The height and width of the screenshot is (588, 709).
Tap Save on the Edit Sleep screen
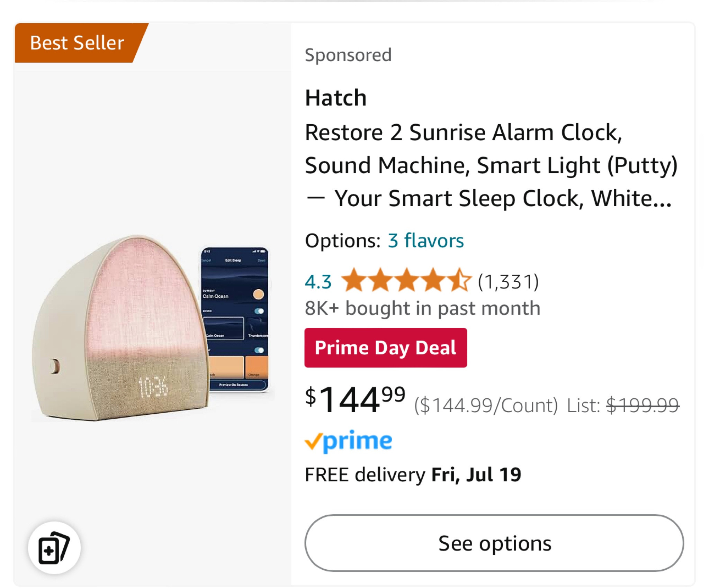tap(262, 260)
